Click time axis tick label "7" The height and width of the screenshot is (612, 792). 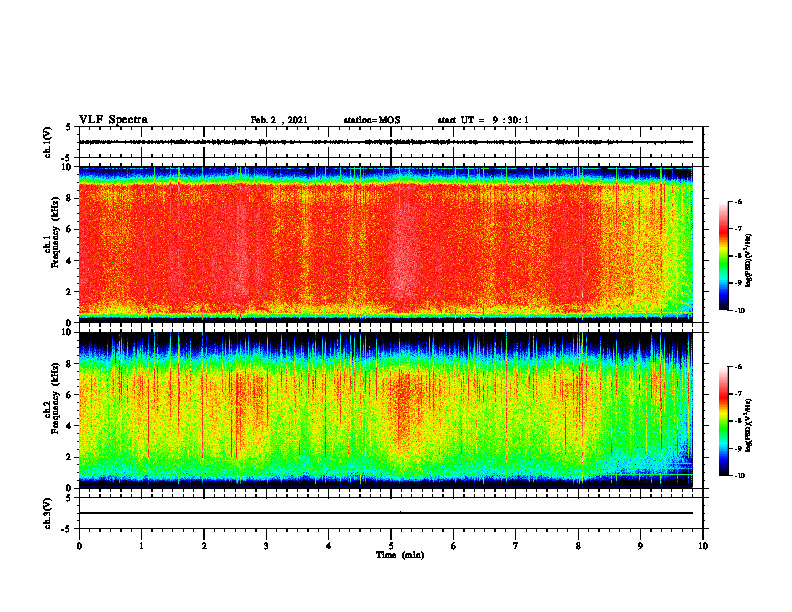(516, 546)
